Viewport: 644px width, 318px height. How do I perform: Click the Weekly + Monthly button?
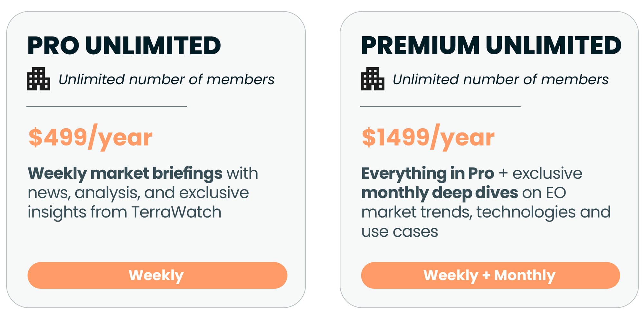pos(490,275)
